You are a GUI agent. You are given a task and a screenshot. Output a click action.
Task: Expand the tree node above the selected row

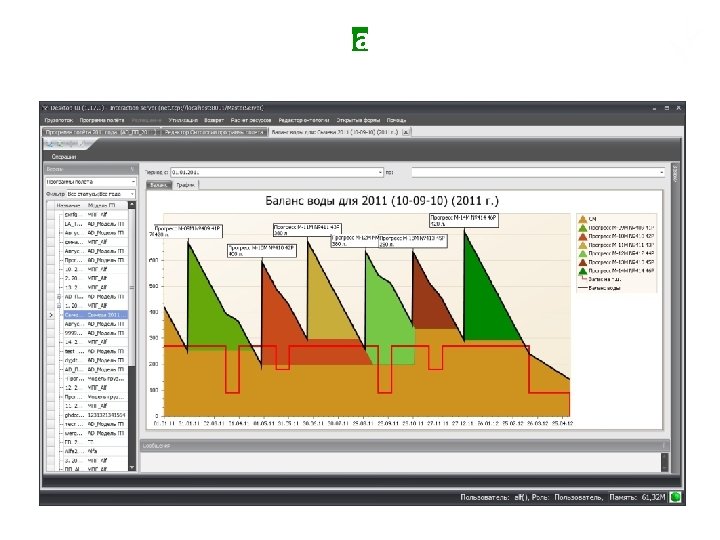pyautogui.click(x=59, y=306)
